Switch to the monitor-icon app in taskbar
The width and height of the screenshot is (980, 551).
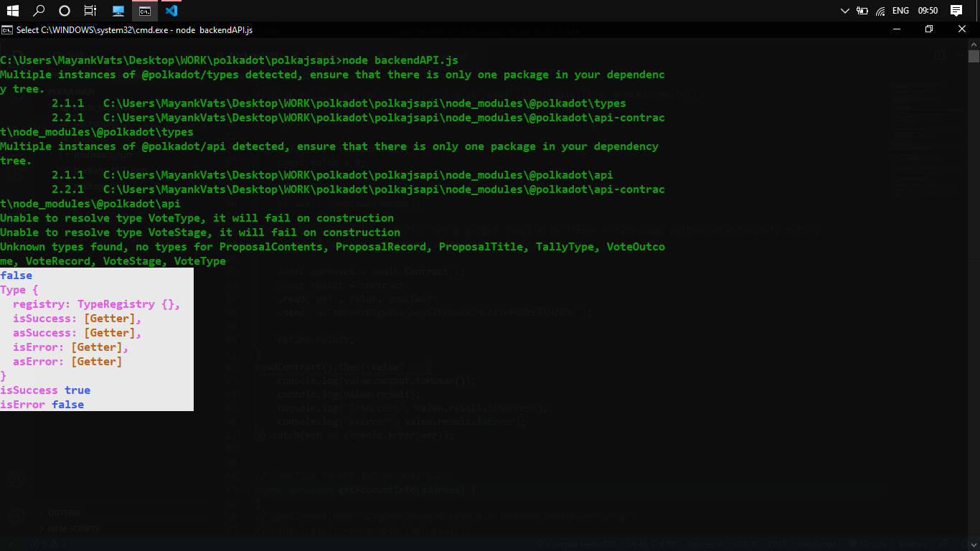tap(119, 11)
